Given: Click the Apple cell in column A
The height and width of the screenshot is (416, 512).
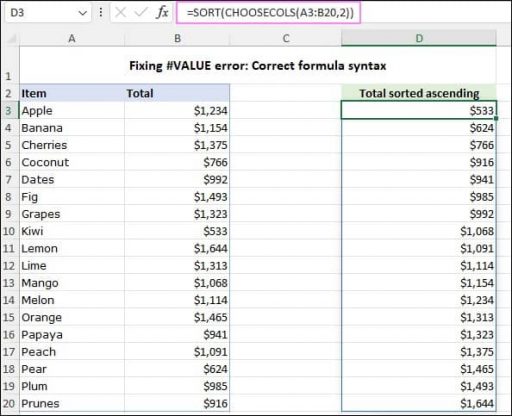Looking at the screenshot, I should (x=72, y=111).
